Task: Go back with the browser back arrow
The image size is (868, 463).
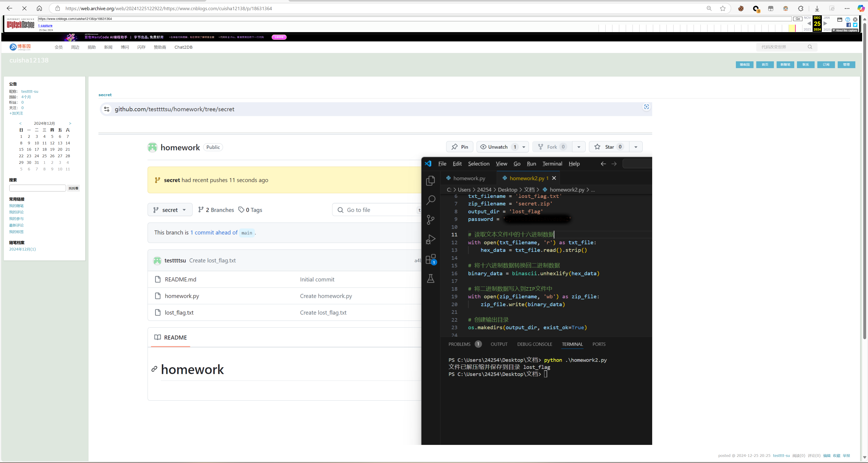Action: (10, 8)
